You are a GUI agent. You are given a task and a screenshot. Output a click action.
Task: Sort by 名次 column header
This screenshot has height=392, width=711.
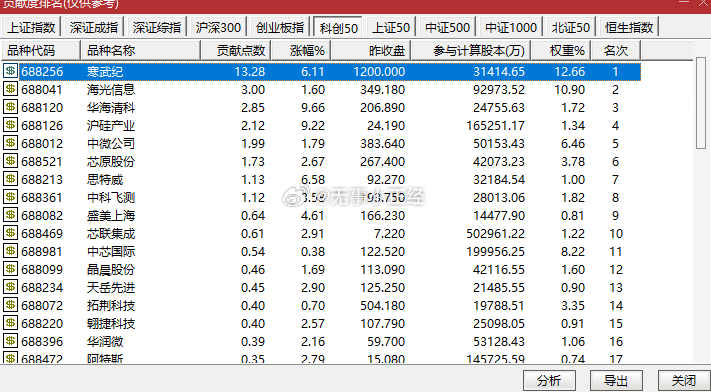[616, 50]
